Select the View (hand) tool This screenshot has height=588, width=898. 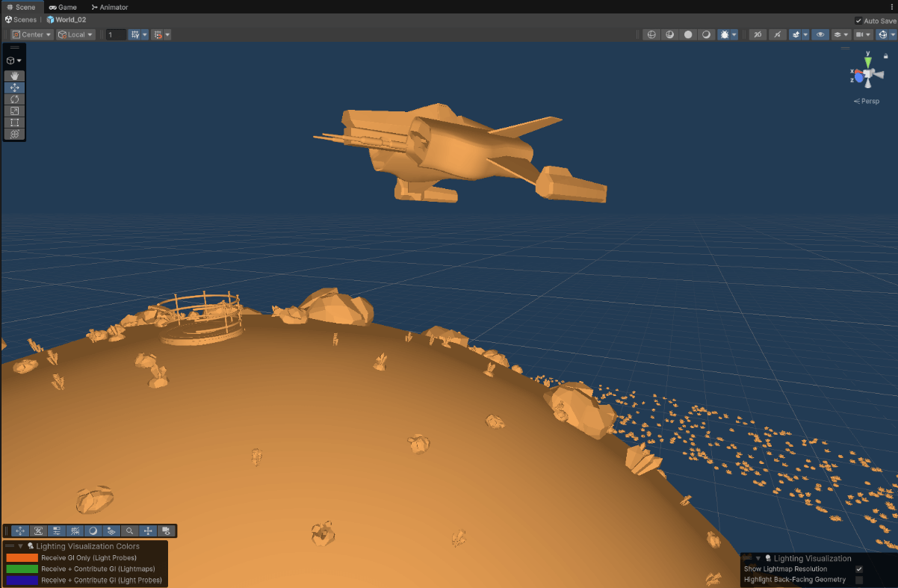[x=14, y=75]
